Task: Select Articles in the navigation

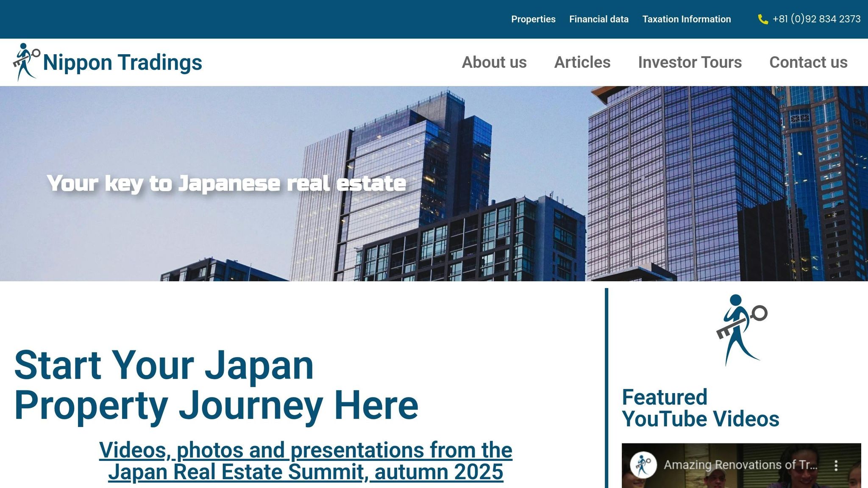Action: click(582, 62)
